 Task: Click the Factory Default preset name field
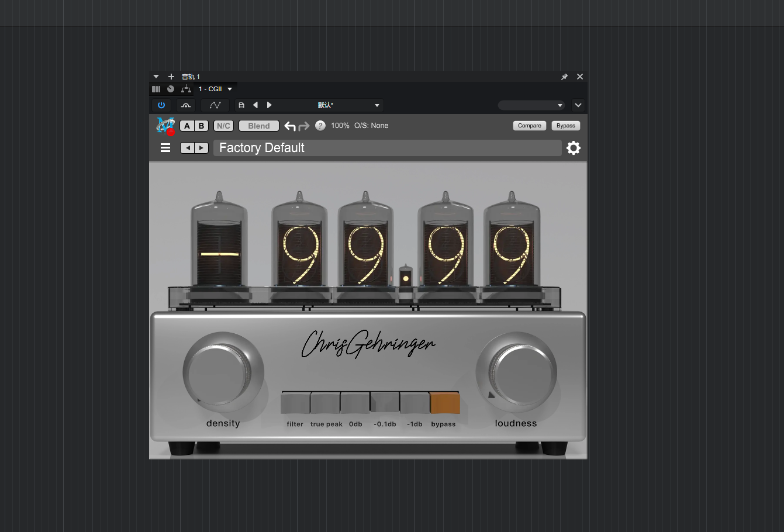coord(387,148)
